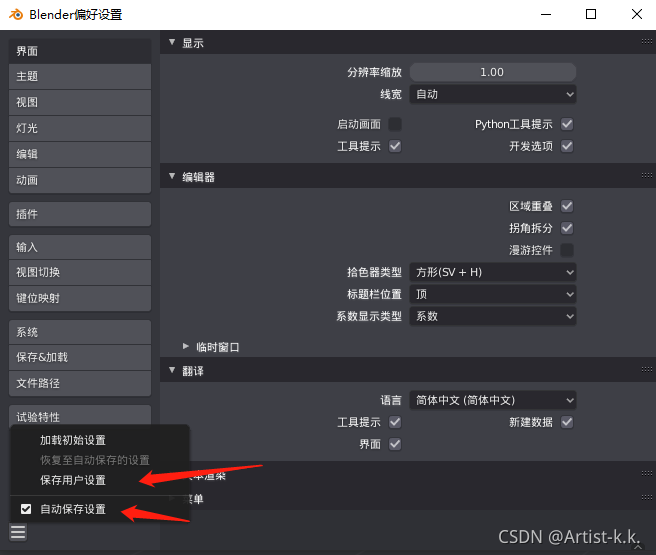The height and width of the screenshot is (555, 656).
Task: Toggle the 拐角拆分 checkbox
Action: [x=567, y=228]
